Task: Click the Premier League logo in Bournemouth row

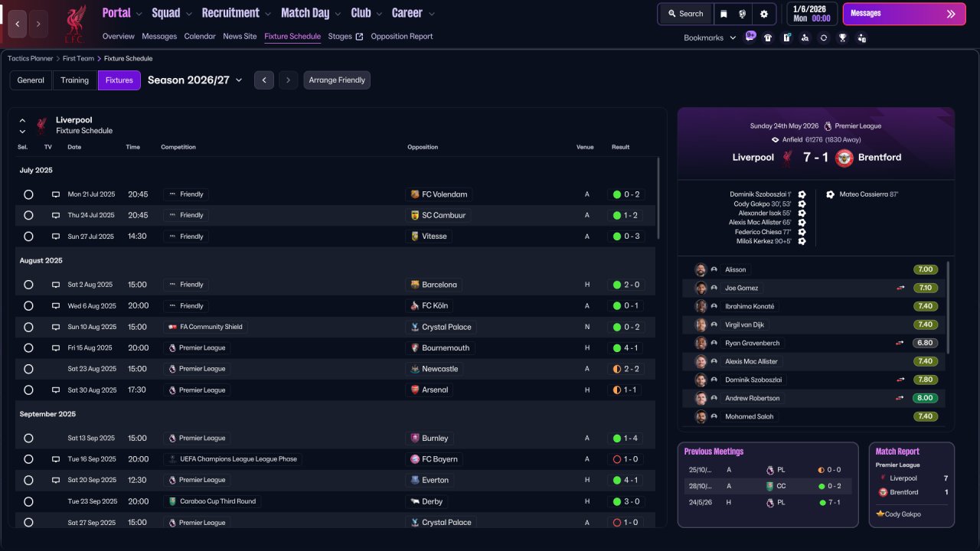Action: point(172,347)
